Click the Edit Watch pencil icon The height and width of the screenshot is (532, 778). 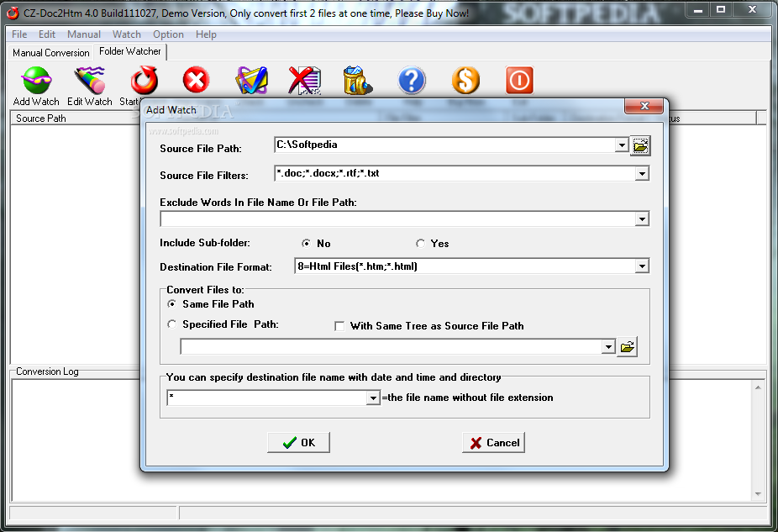(x=90, y=81)
